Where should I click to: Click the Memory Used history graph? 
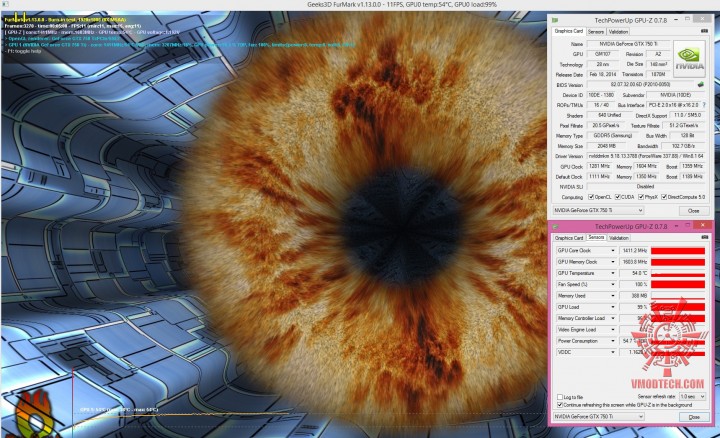tap(678, 296)
